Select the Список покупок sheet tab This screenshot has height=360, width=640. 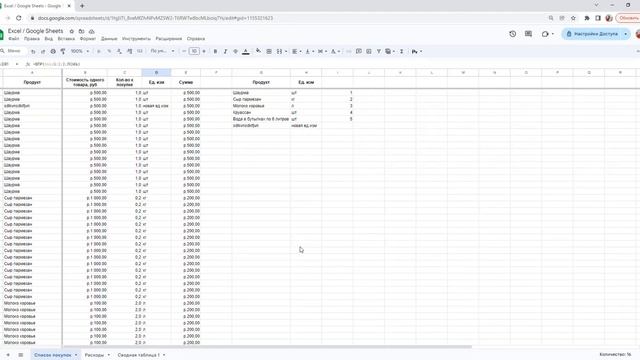(55, 355)
